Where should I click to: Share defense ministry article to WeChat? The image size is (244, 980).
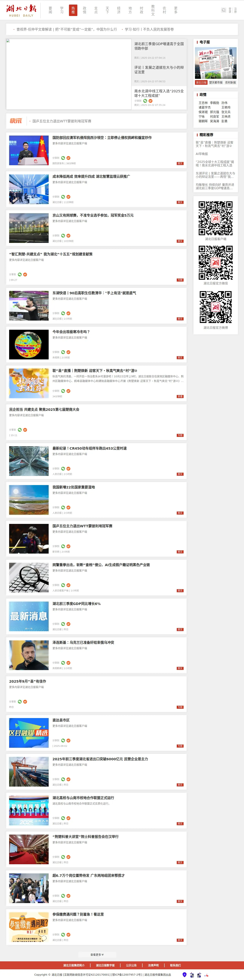pyautogui.click(x=63, y=158)
